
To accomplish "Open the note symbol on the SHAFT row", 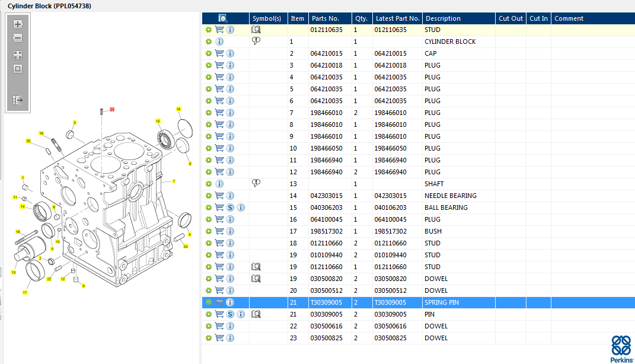I will coord(256,183).
